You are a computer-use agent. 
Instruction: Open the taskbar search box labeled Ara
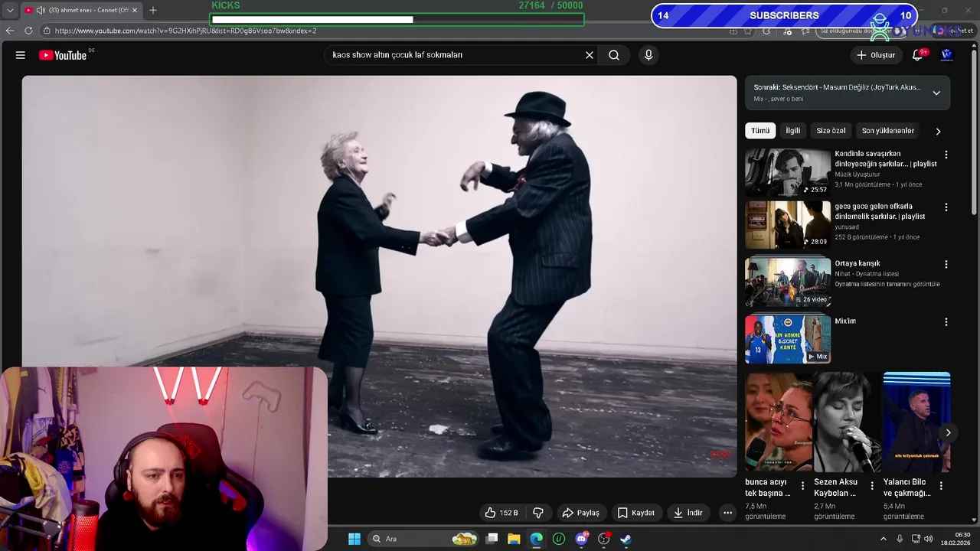[x=421, y=539]
